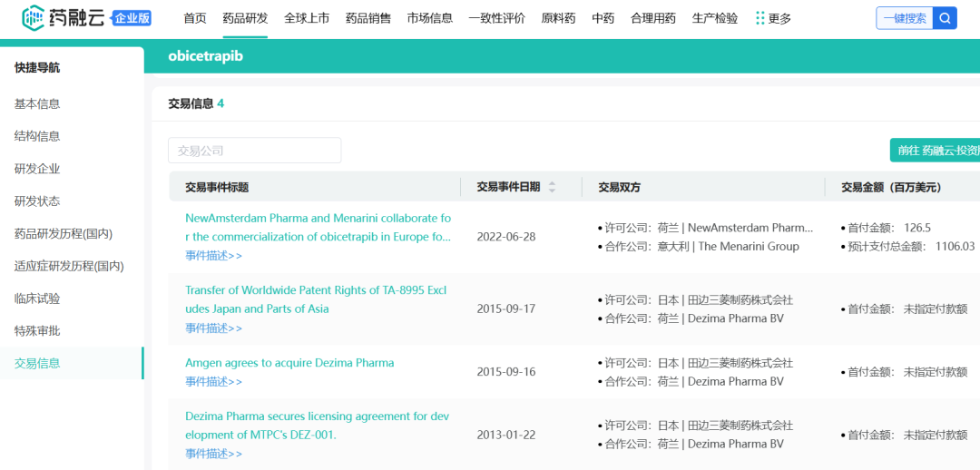The width and height of the screenshot is (980, 470).
Task: Expand 事件描述 under the TA-8995 patent transfer
Action: click(213, 328)
